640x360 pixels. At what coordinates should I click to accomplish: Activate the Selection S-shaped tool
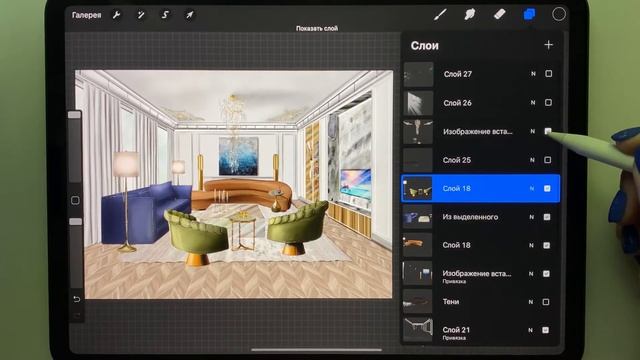(165, 15)
